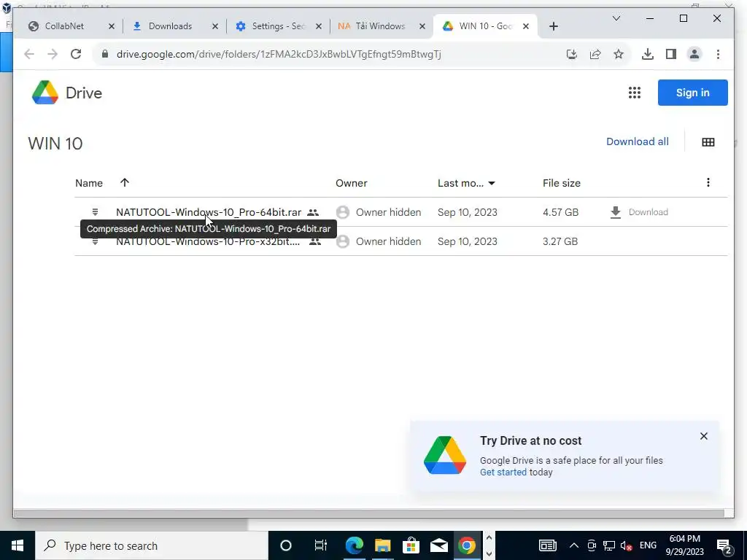
Task: Close the Tải Windows tab
Action: point(422,26)
